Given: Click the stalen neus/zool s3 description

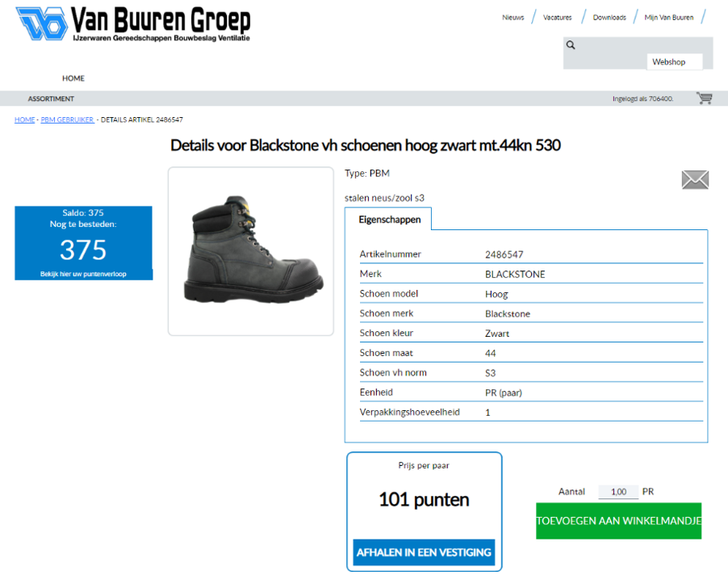Looking at the screenshot, I should point(384,199).
